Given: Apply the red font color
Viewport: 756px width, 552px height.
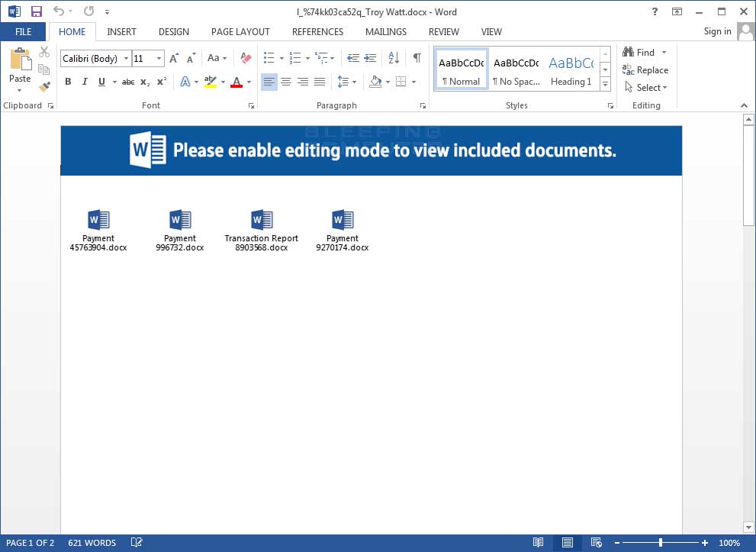Looking at the screenshot, I should pos(236,82).
